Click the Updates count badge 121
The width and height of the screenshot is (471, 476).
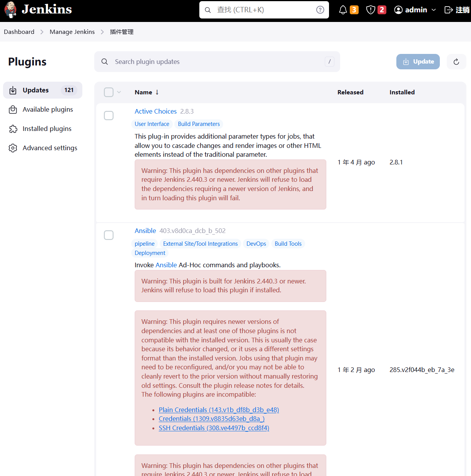tap(69, 90)
